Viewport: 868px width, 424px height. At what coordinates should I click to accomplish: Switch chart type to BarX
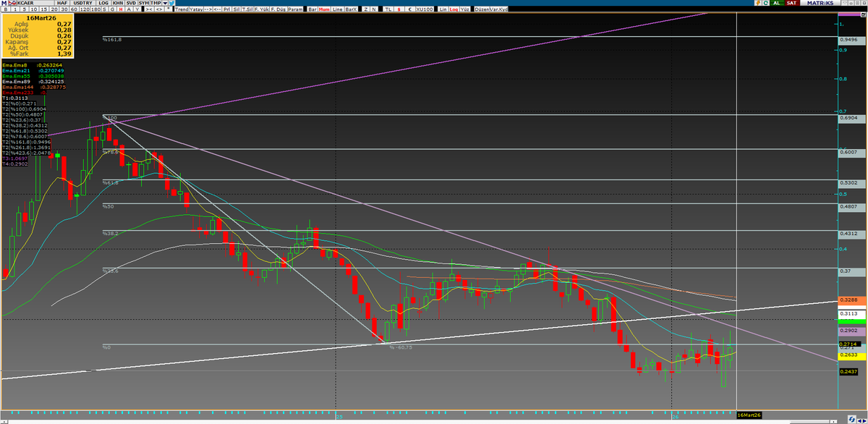(351, 9)
